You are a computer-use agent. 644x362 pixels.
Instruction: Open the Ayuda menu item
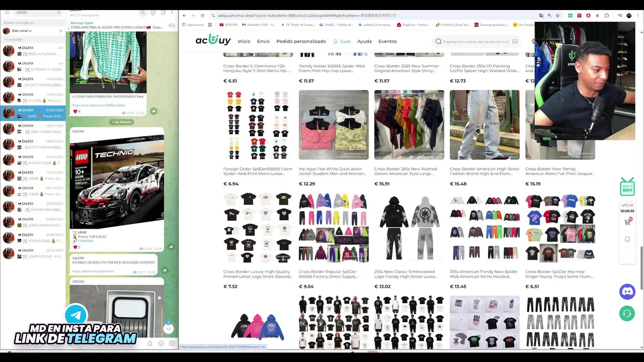pos(364,41)
